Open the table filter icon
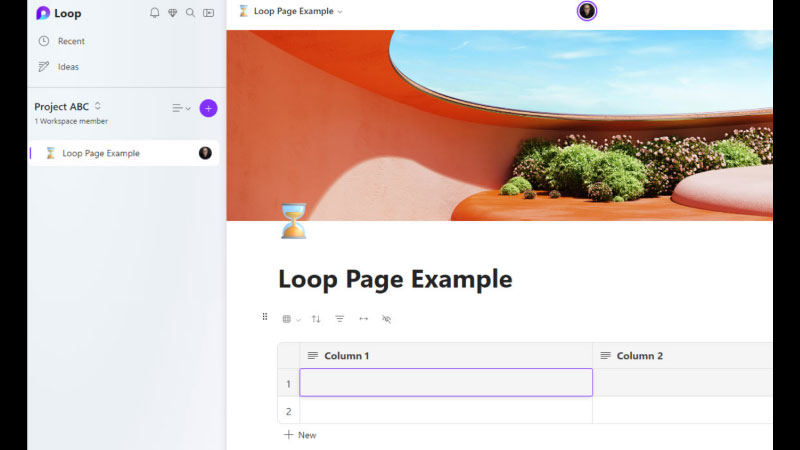 click(339, 319)
